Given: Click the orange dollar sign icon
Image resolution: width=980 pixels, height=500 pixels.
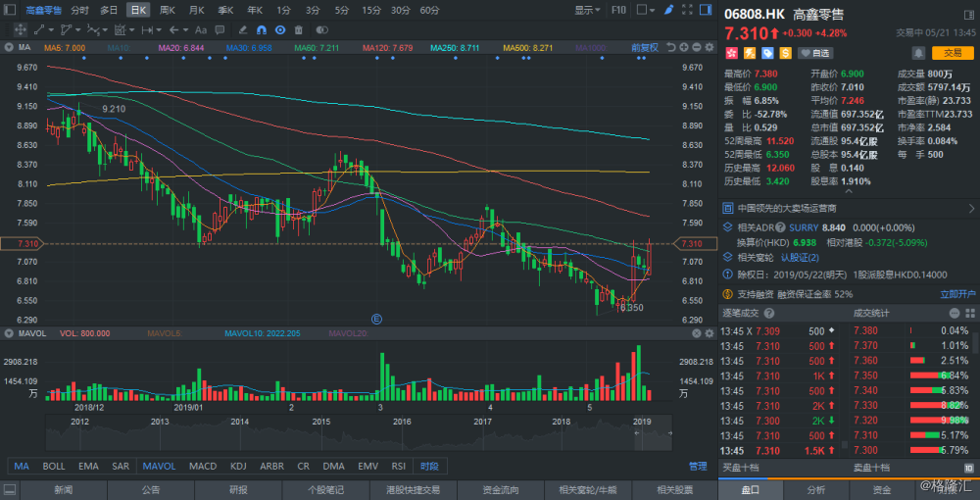Looking at the screenshot, I should click(784, 53).
